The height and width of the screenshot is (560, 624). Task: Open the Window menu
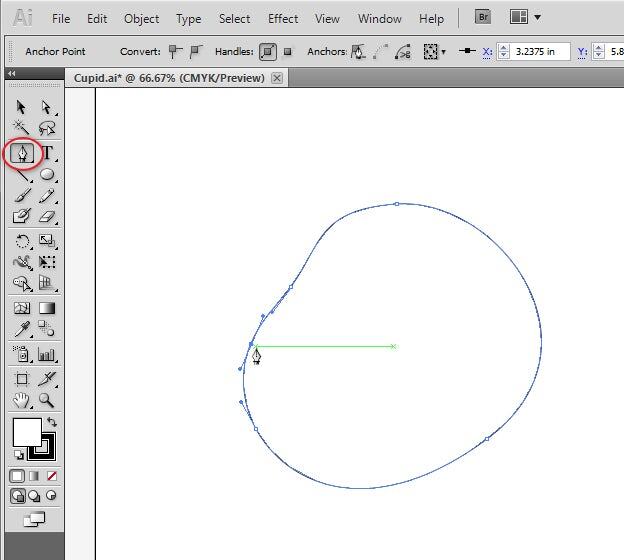click(380, 19)
